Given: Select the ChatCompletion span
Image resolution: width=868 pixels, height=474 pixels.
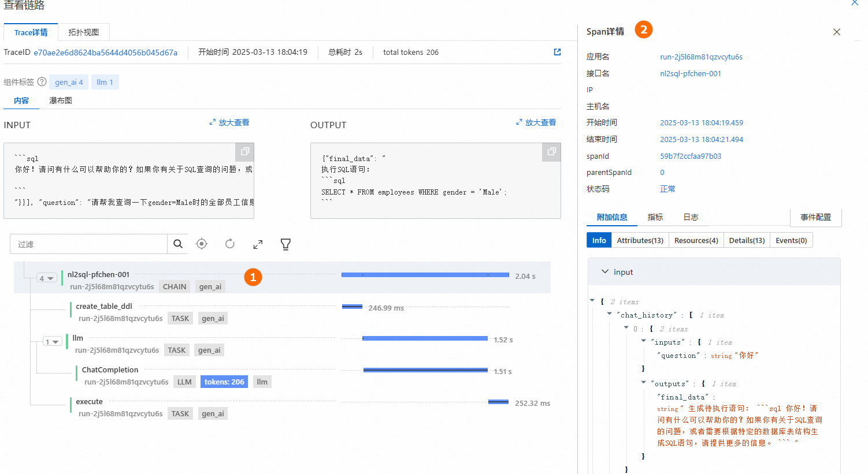Looking at the screenshot, I should (110, 370).
